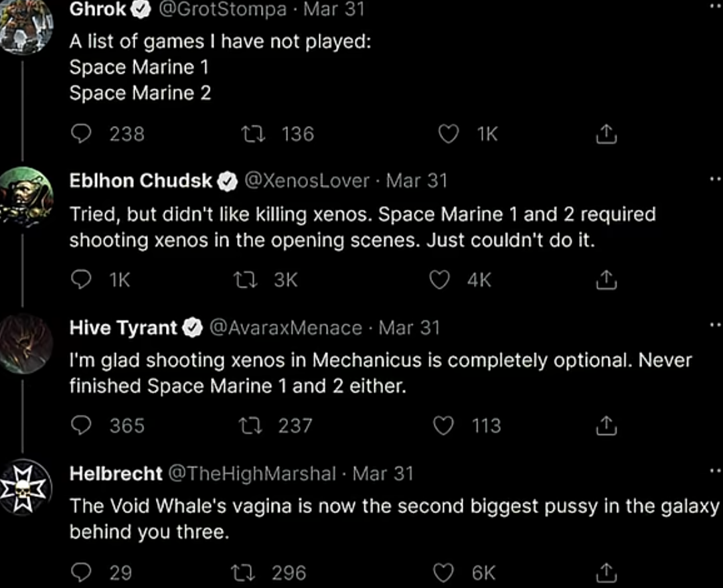Like Ghrok's tweet with 1K likes
723x588 pixels.
[x=448, y=134]
